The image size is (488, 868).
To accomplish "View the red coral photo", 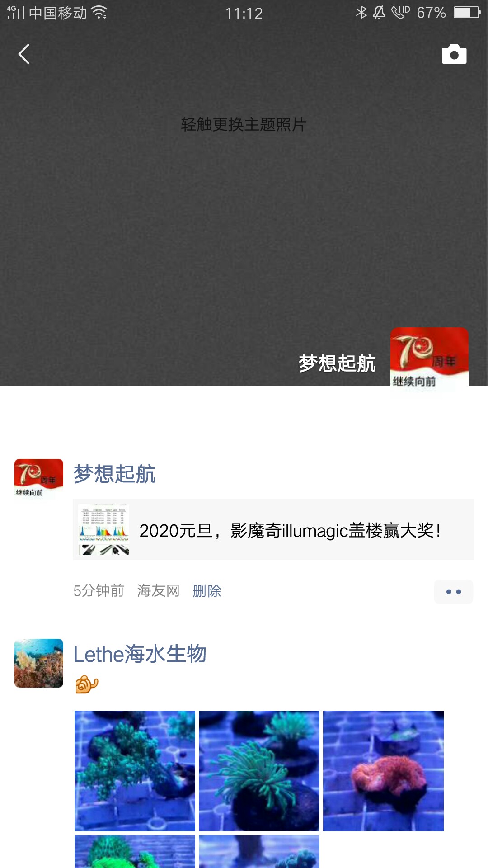I will coord(383,771).
